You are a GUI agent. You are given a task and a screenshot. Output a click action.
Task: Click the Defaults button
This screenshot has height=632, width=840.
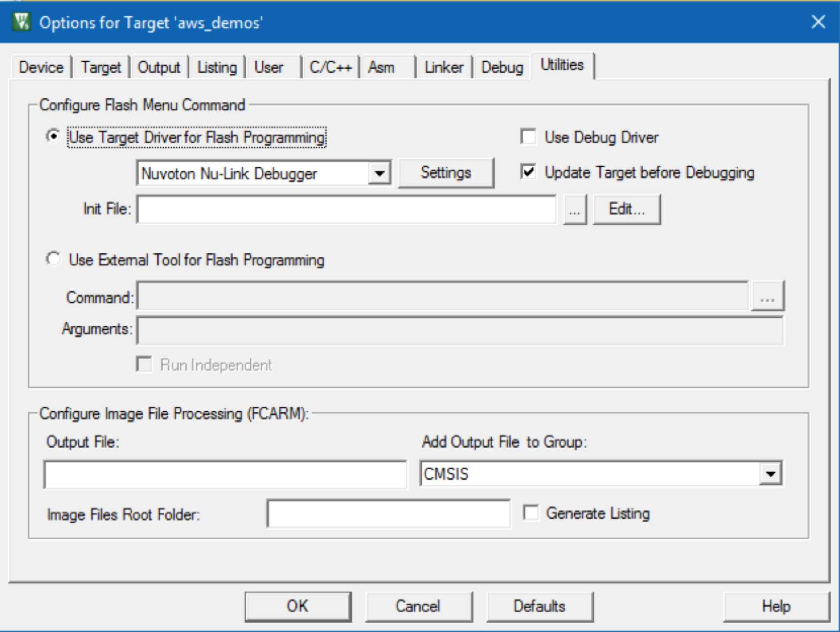tap(539, 606)
